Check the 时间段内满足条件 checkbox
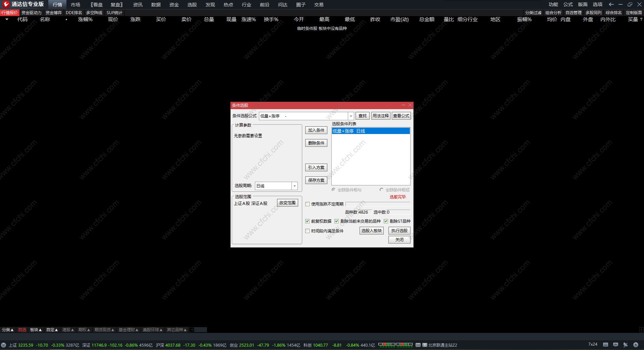This screenshot has width=644, height=350. (x=308, y=231)
